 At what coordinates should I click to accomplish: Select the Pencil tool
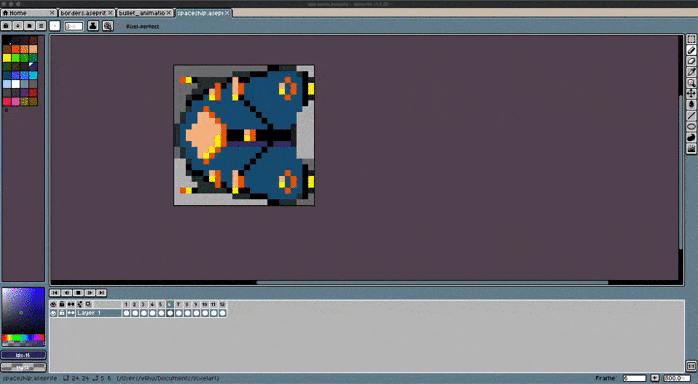click(x=691, y=50)
